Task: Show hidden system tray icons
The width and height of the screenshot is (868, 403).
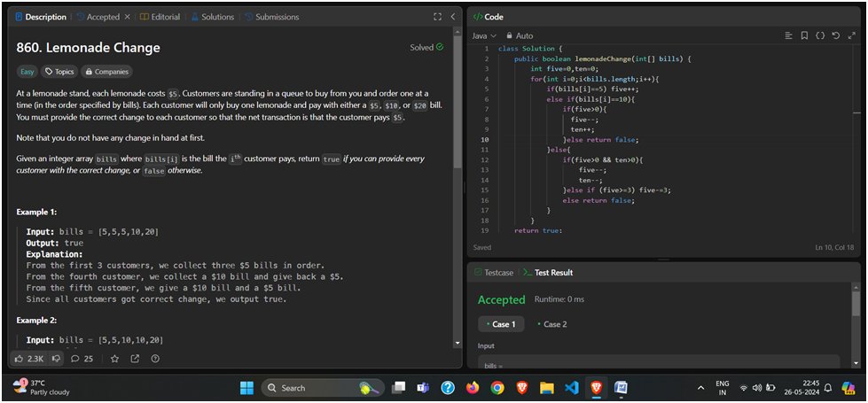Action: click(700, 388)
